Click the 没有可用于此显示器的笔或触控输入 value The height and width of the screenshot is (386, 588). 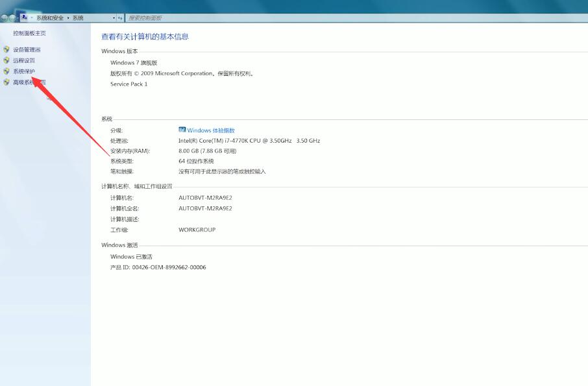tap(222, 172)
